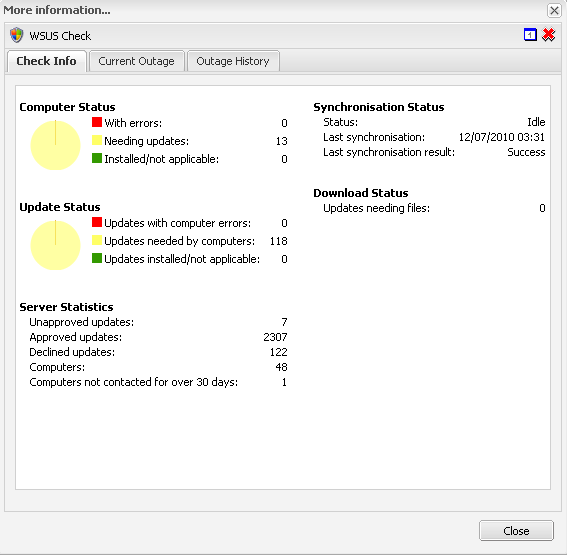The image size is (567, 555).
Task: Click the 'Declined updates:' label
Action: pos(72,352)
